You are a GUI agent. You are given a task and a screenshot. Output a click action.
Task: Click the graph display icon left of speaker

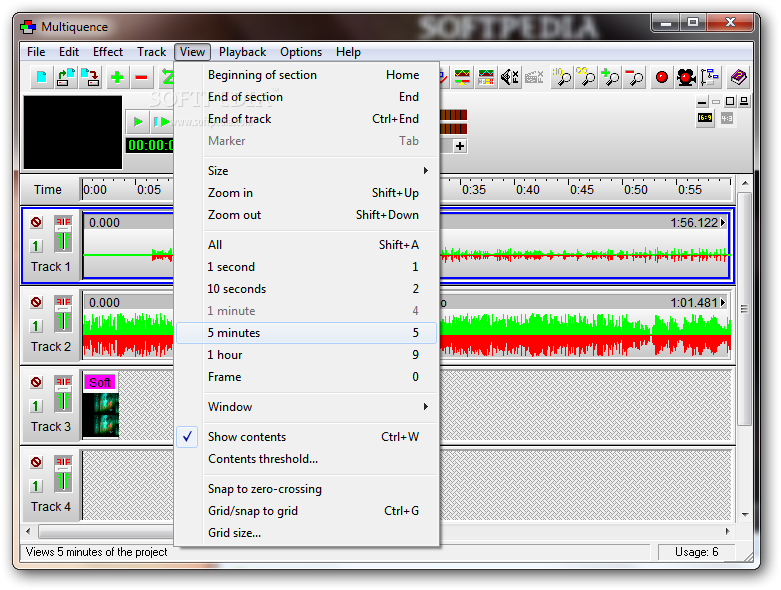point(486,78)
